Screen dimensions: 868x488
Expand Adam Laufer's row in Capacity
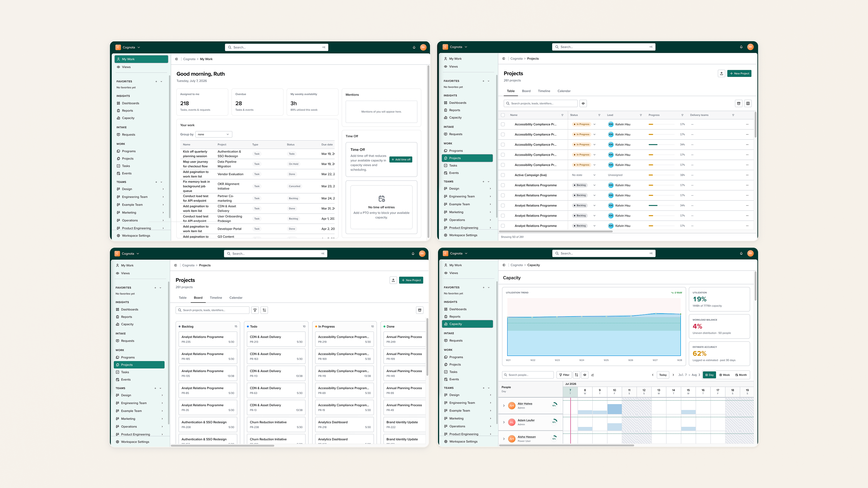pyautogui.click(x=504, y=422)
